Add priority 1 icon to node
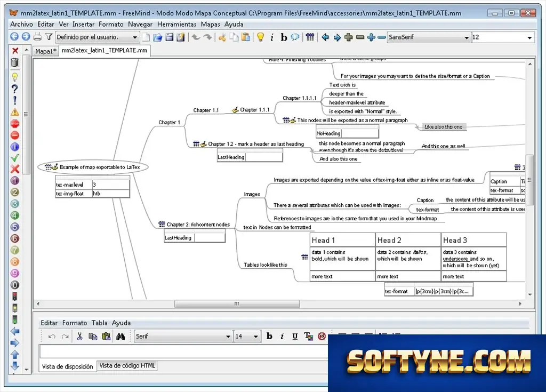 coord(14,180)
